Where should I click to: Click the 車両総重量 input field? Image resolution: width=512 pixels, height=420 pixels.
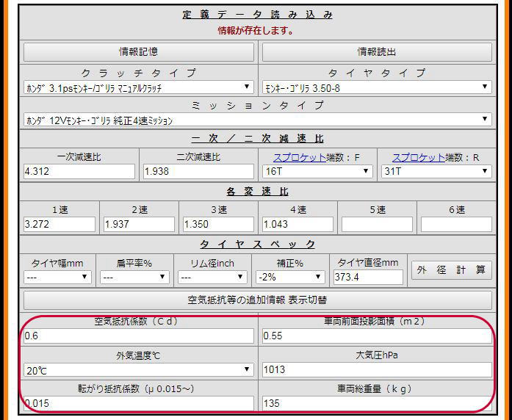pyautogui.click(x=377, y=403)
